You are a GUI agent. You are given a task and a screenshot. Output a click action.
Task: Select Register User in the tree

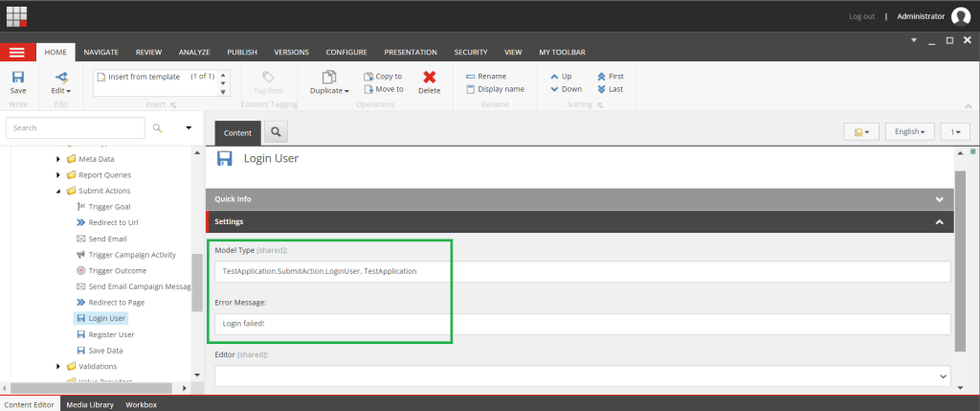tap(111, 334)
